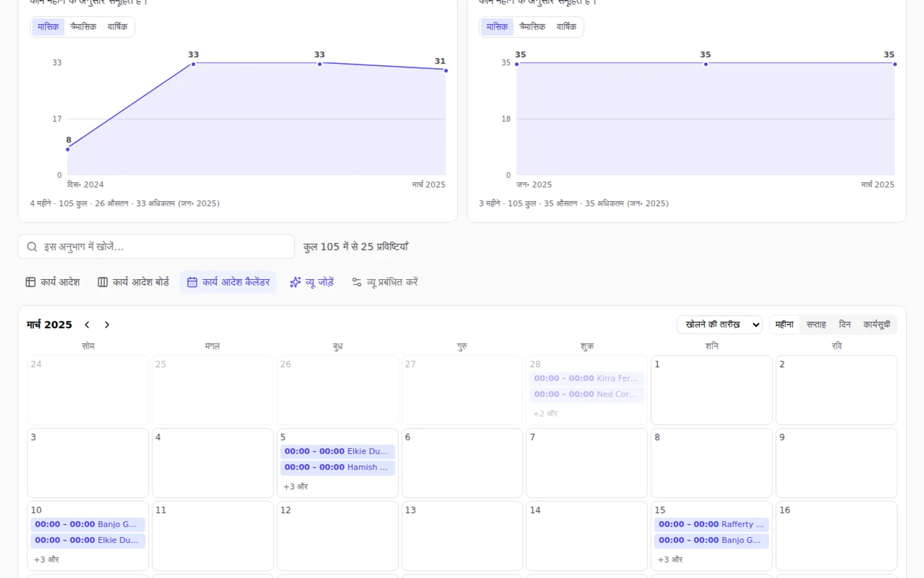Switch to कार्य आदेश बोर्ड board icon

[x=103, y=282]
